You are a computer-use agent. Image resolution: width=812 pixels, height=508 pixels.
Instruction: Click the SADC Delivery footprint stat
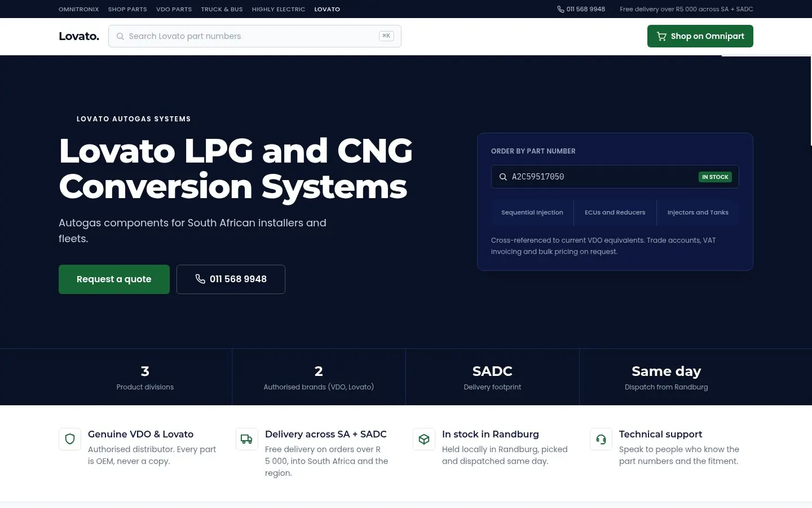(x=492, y=377)
